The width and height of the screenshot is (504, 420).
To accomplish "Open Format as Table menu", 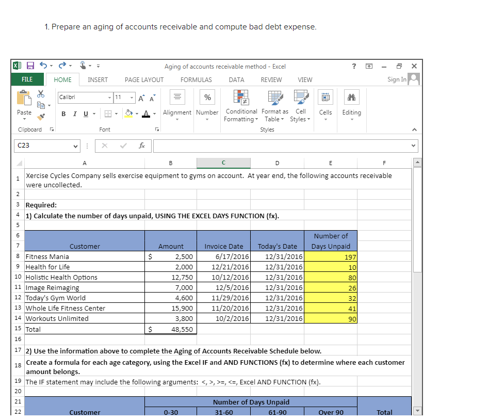I will point(275,106).
